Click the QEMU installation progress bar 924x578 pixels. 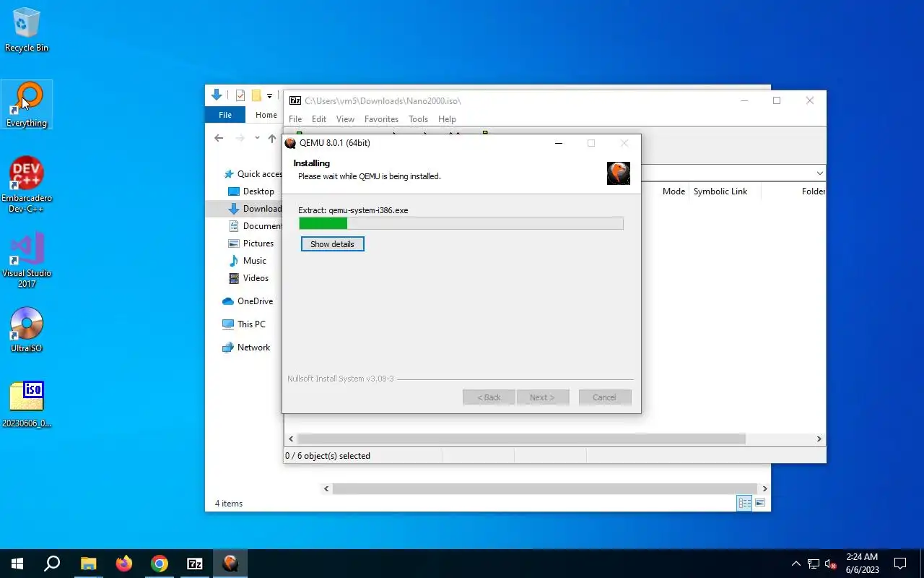tap(461, 223)
